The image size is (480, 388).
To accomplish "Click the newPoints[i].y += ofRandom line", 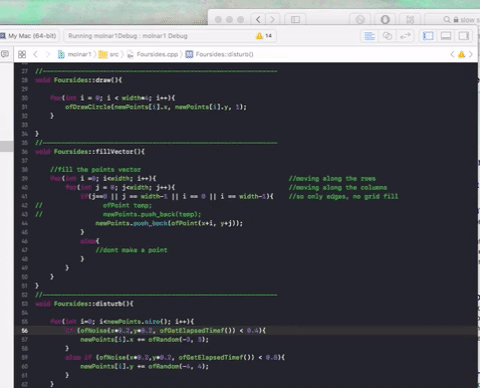I will pyautogui.click(x=144, y=366).
